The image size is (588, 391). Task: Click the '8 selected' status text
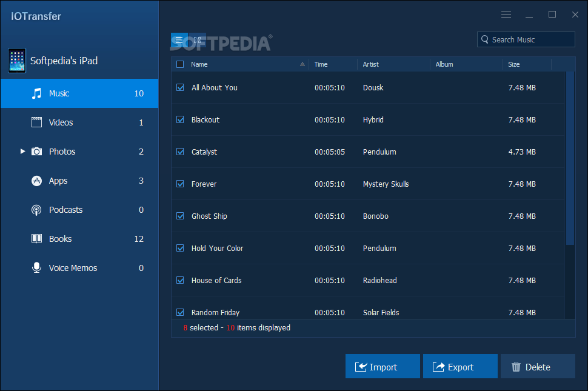point(201,327)
